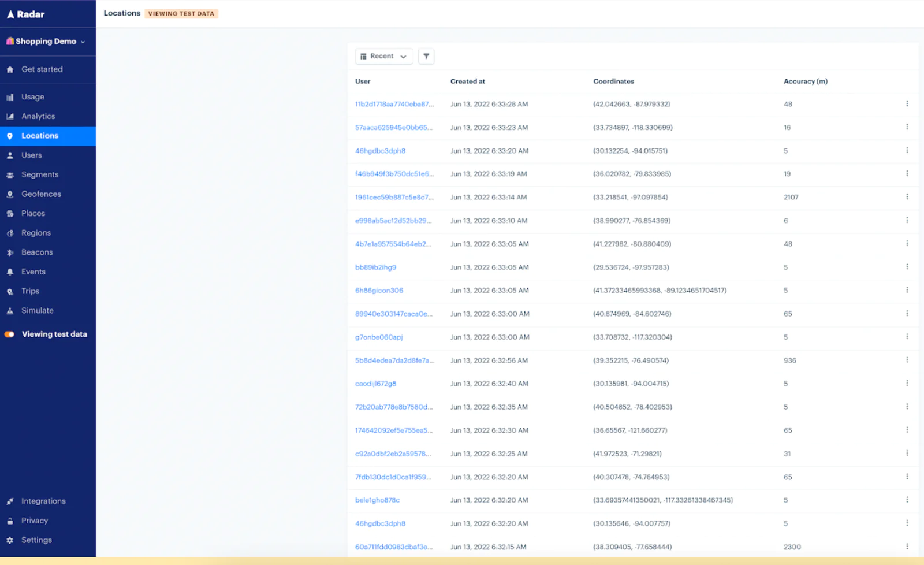Click the Beacons icon in sidebar
The width and height of the screenshot is (924, 565).
click(10, 252)
